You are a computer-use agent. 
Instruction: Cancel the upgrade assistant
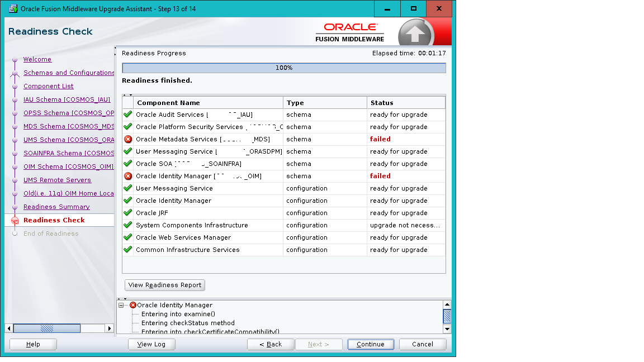coord(423,344)
